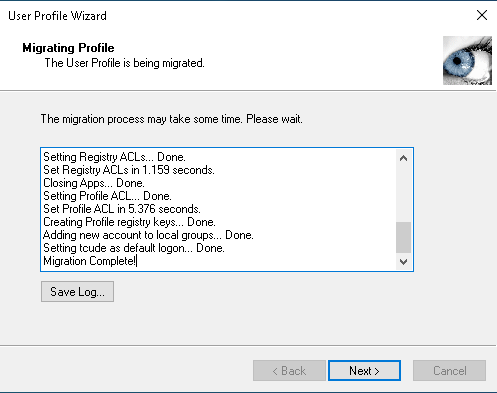
Task: Click the log scrollbar down arrow
Action: tap(403, 262)
